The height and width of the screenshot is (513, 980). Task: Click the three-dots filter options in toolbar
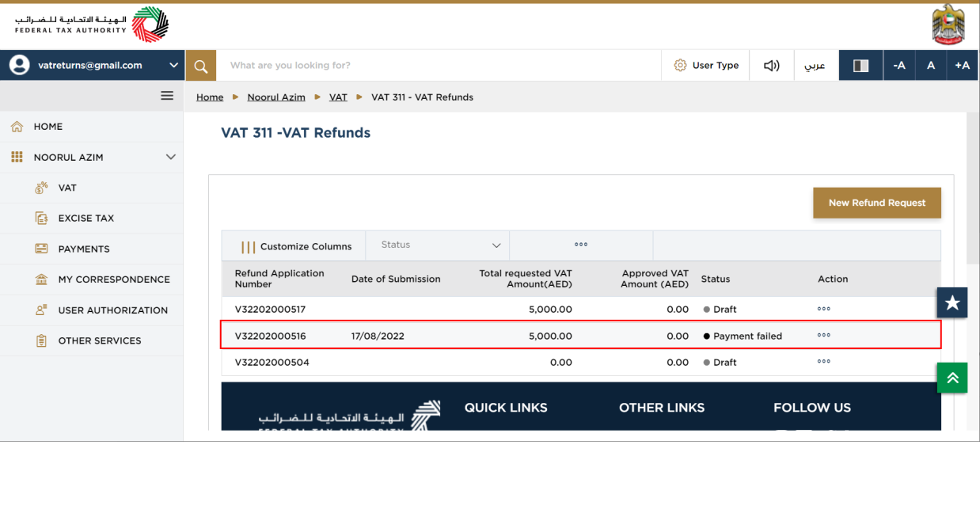581,245
